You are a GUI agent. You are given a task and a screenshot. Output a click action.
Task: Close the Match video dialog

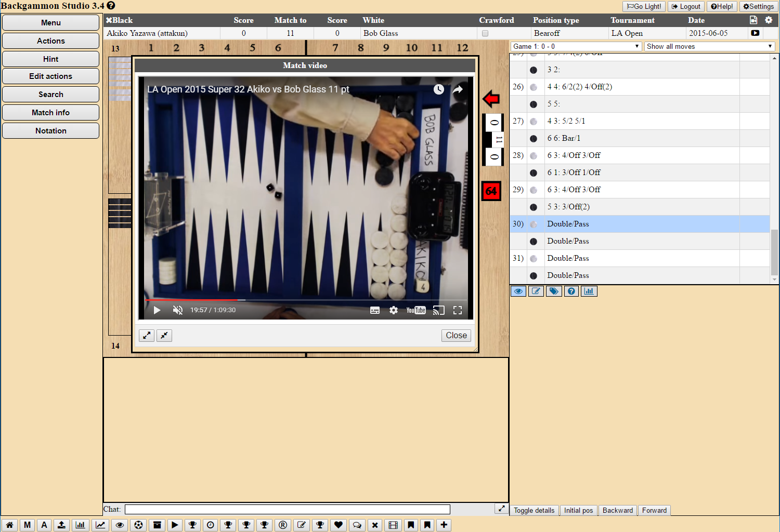(x=456, y=336)
